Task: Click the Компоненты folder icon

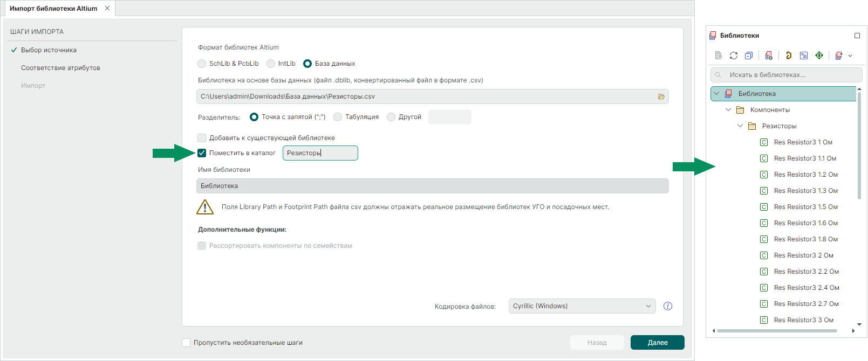Action: pos(740,110)
